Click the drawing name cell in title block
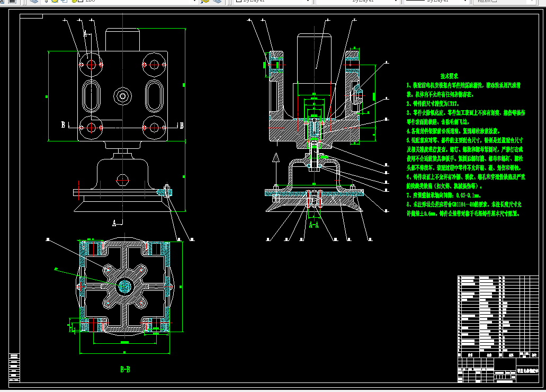Screen dimensions: 546x392 (x=527, y=371)
